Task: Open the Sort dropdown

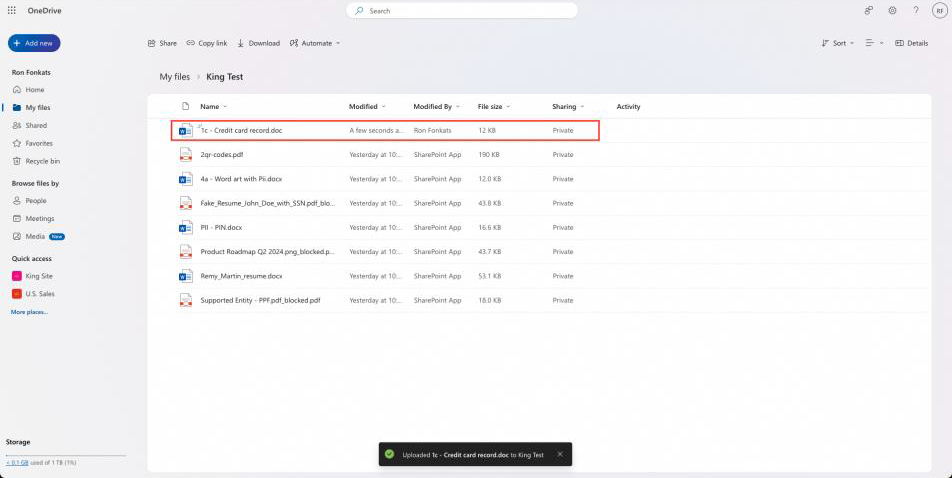Action: [x=837, y=43]
